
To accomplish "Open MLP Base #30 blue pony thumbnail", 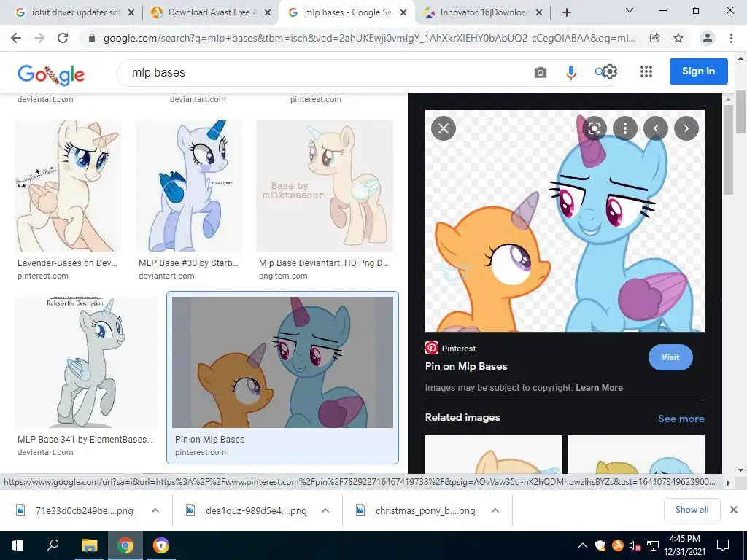I will (x=189, y=186).
